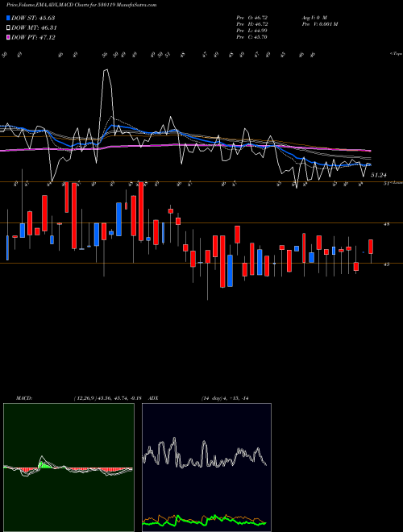Click the 'Pre H: 46.72' value
Image resolution: width=403 pixels, height=532 pixels.
point(251,24)
